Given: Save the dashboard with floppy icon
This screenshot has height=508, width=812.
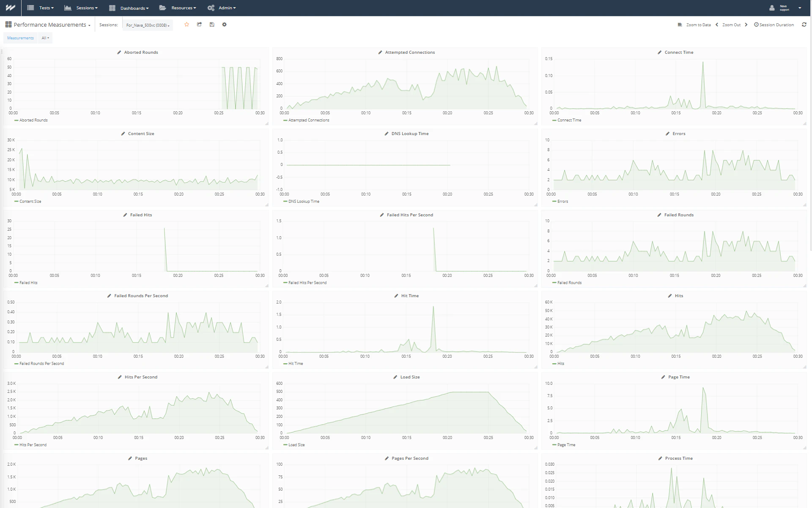Looking at the screenshot, I should coord(212,25).
